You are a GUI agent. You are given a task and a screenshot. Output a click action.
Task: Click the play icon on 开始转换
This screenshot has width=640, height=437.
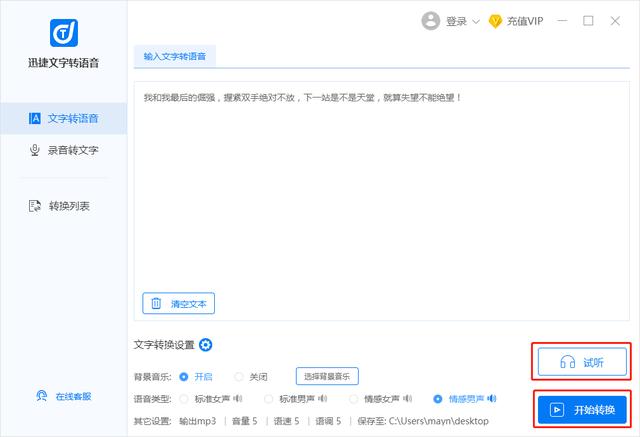pos(557,410)
